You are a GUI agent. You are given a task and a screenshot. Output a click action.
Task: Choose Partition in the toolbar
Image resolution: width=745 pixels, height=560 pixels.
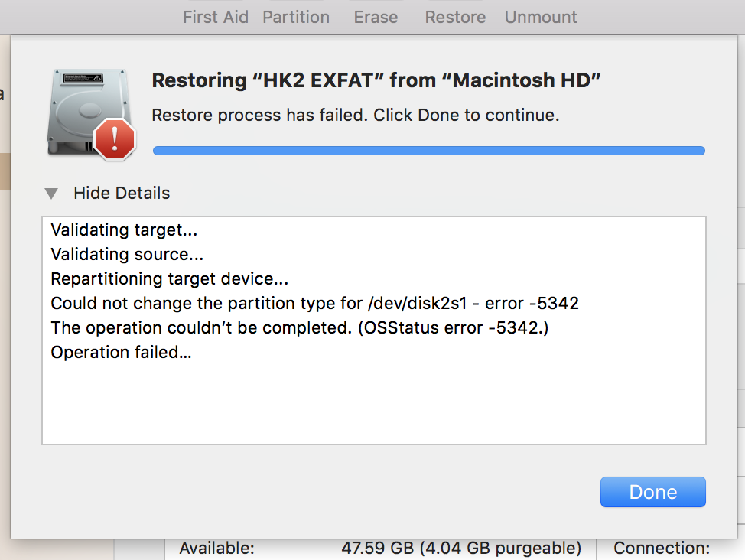click(296, 17)
